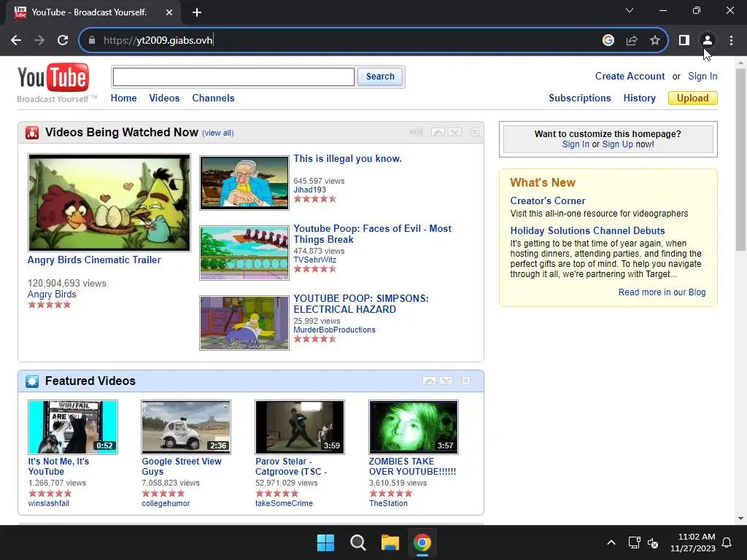
Task: Open the notifications bell in taskbar
Action: pyautogui.click(x=727, y=542)
